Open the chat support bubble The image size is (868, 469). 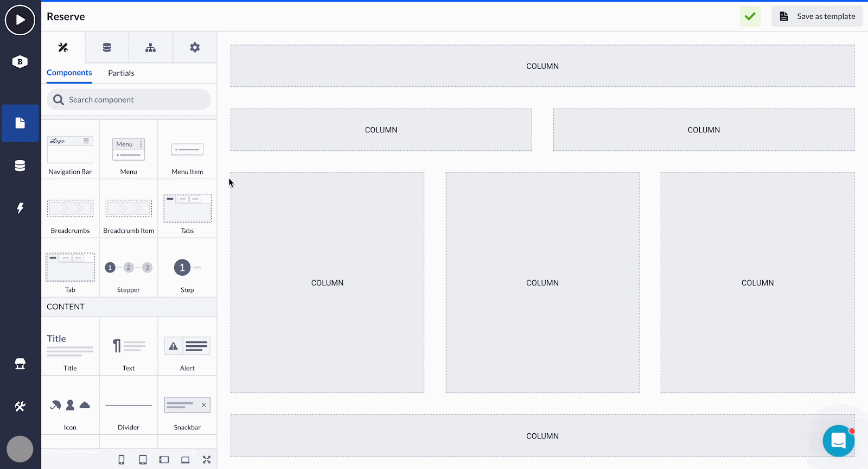click(x=839, y=441)
